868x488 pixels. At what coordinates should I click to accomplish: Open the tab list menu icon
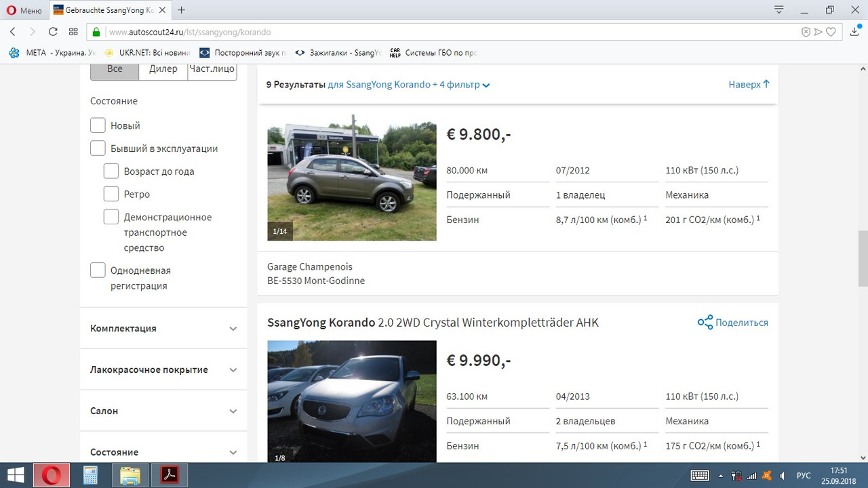tap(779, 10)
